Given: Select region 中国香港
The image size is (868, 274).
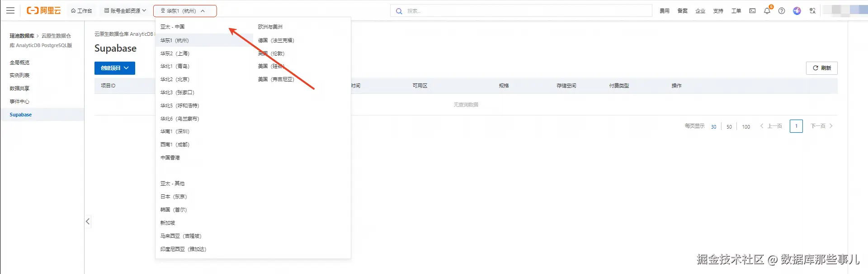Looking at the screenshot, I should coord(170,158).
